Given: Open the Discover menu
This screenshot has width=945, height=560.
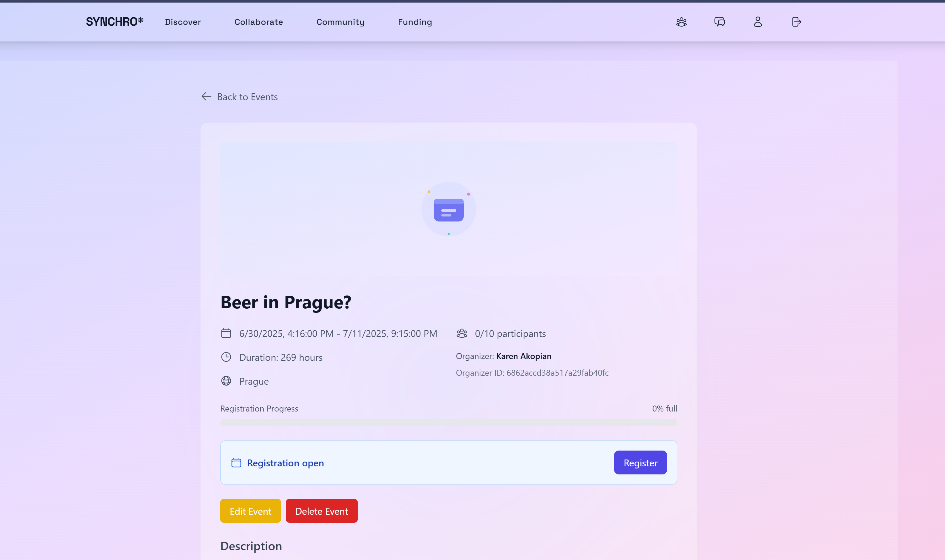Looking at the screenshot, I should 183,22.
